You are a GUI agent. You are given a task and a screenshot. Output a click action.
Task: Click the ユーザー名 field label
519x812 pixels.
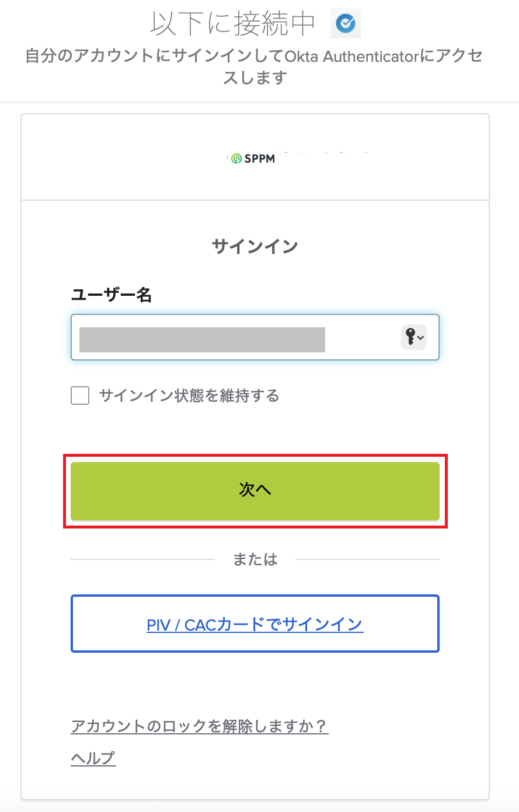click(x=112, y=295)
